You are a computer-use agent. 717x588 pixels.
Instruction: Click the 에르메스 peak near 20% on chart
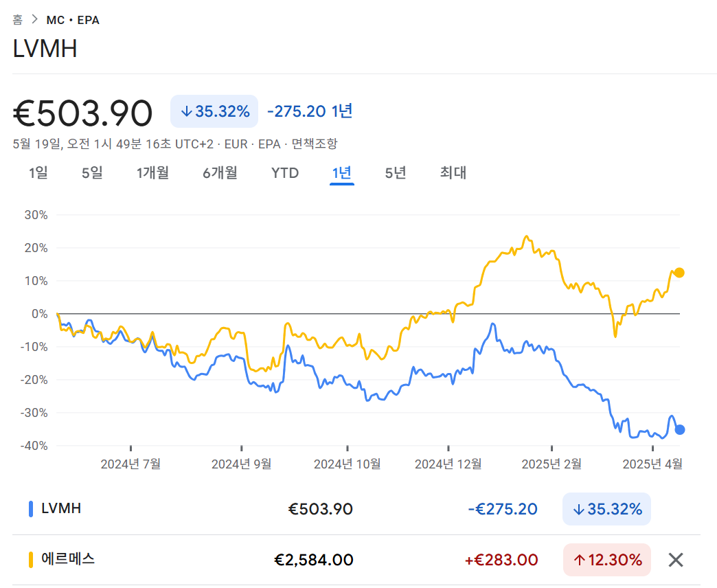point(527,237)
